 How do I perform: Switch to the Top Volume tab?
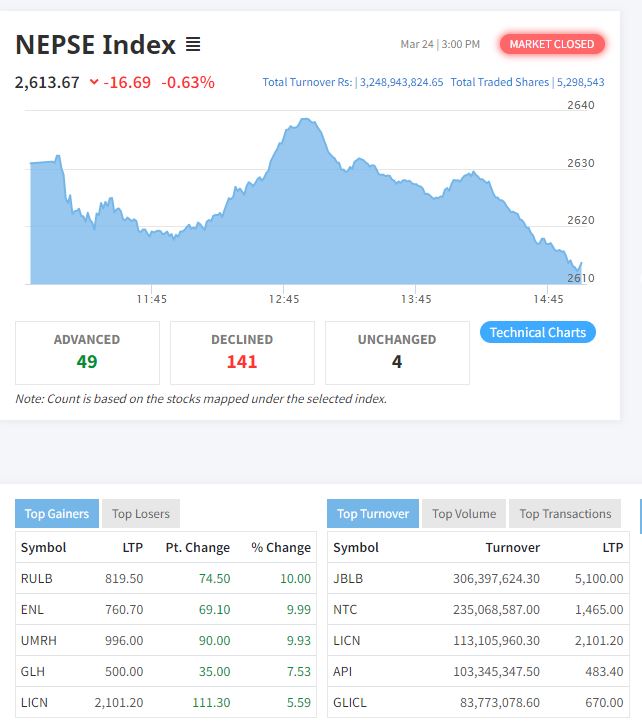464,514
